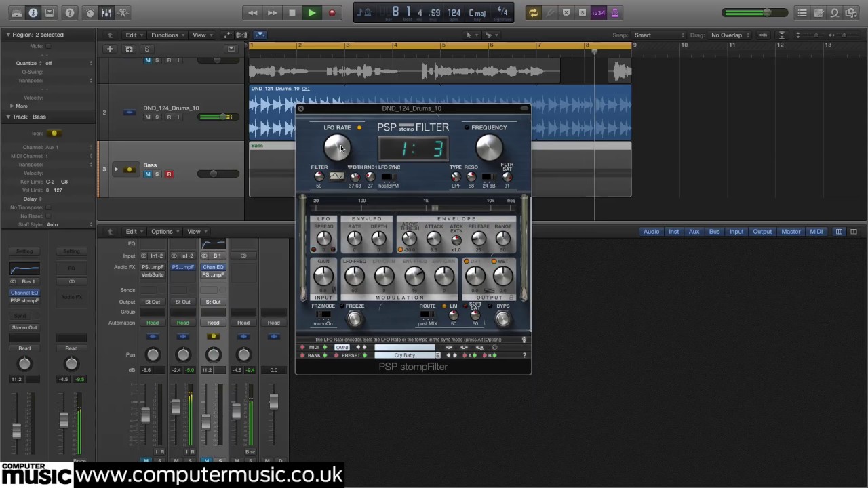868x488 pixels.
Task: Show Inst channel strips in Mixer
Action: (x=673, y=232)
